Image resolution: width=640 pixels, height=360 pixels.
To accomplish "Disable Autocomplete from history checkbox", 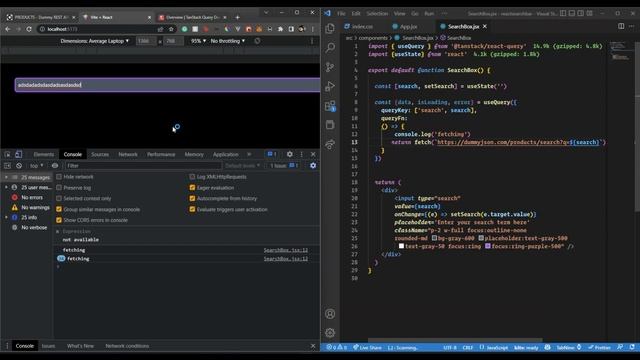I will point(192,198).
